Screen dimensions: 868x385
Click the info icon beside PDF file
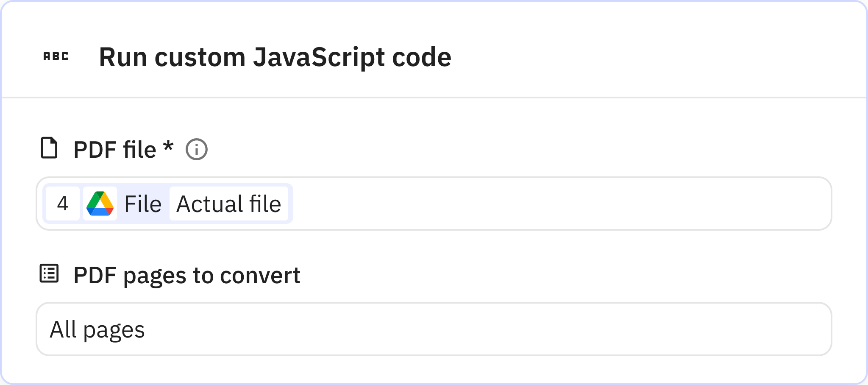coord(197,150)
